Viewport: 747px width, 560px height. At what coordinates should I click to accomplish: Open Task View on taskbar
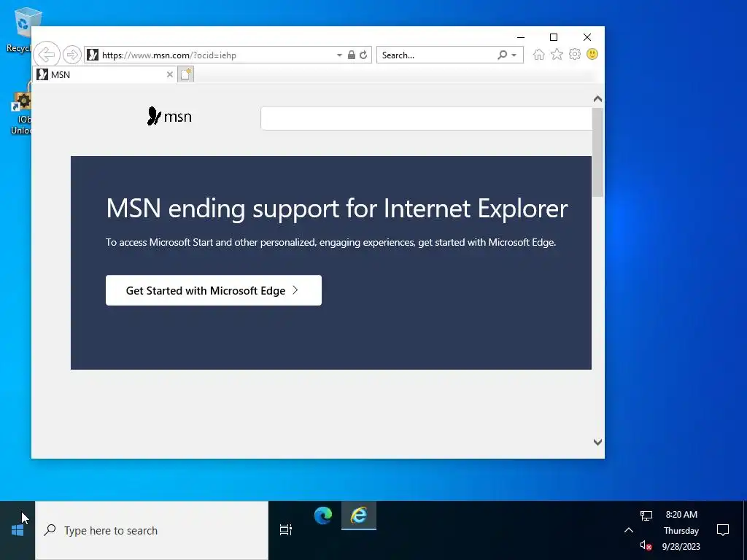point(286,529)
